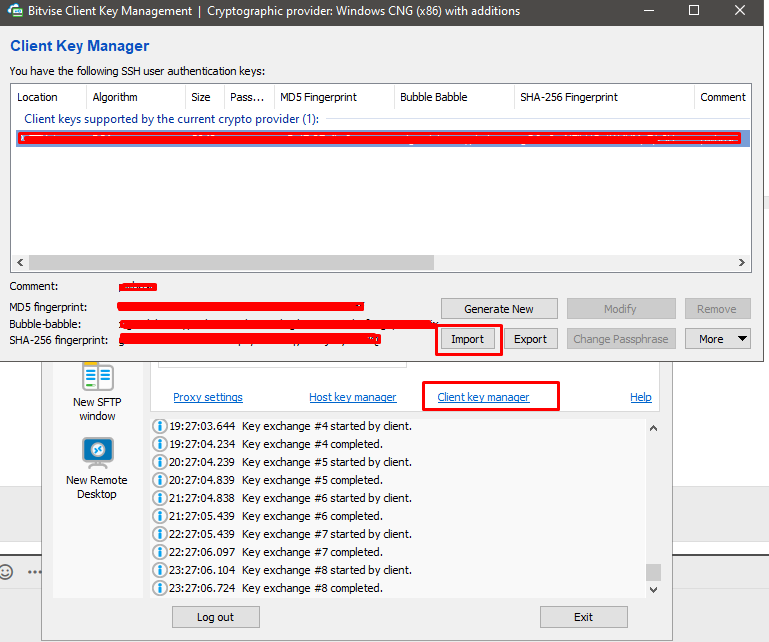Open New SFTP window icon
The height and width of the screenshot is (642, 769).
pyautogui.click(x=97, y=377)
